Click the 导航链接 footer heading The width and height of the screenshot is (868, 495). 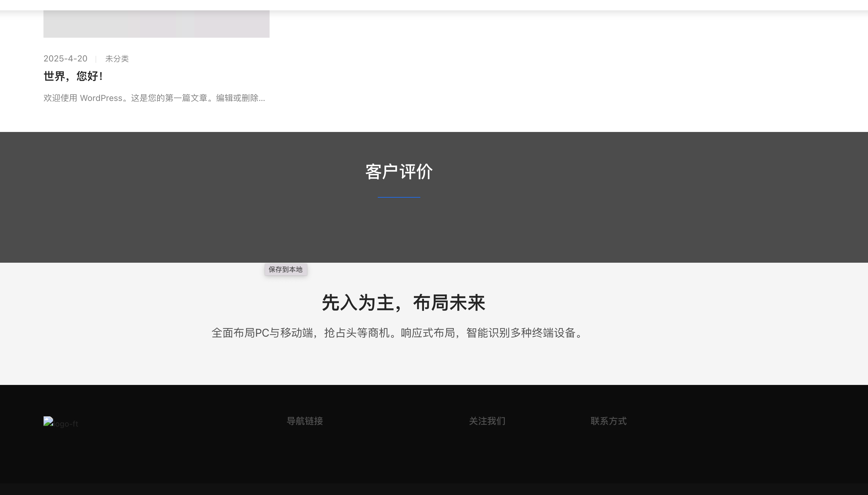305,421
